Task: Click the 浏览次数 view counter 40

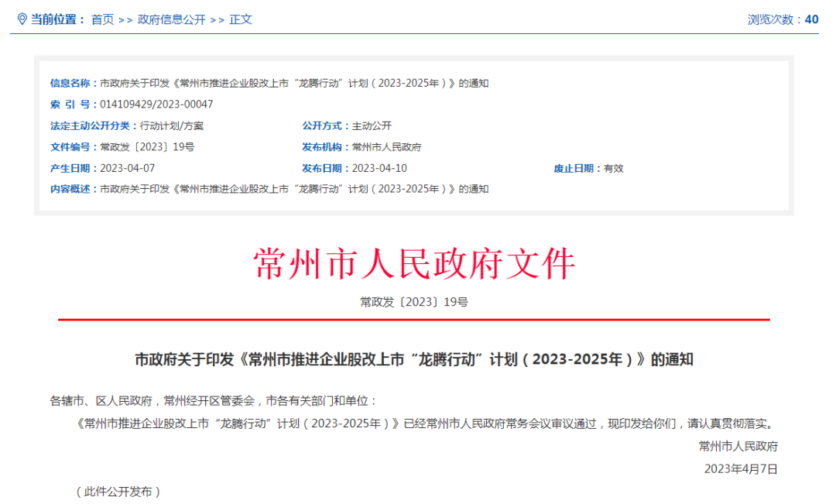Action: coord(810,19)
